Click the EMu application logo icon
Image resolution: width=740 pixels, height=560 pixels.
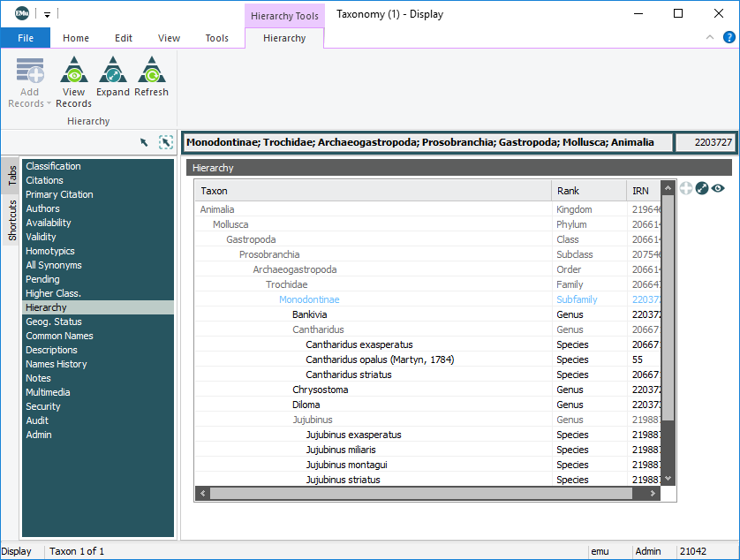pos(20,13)
